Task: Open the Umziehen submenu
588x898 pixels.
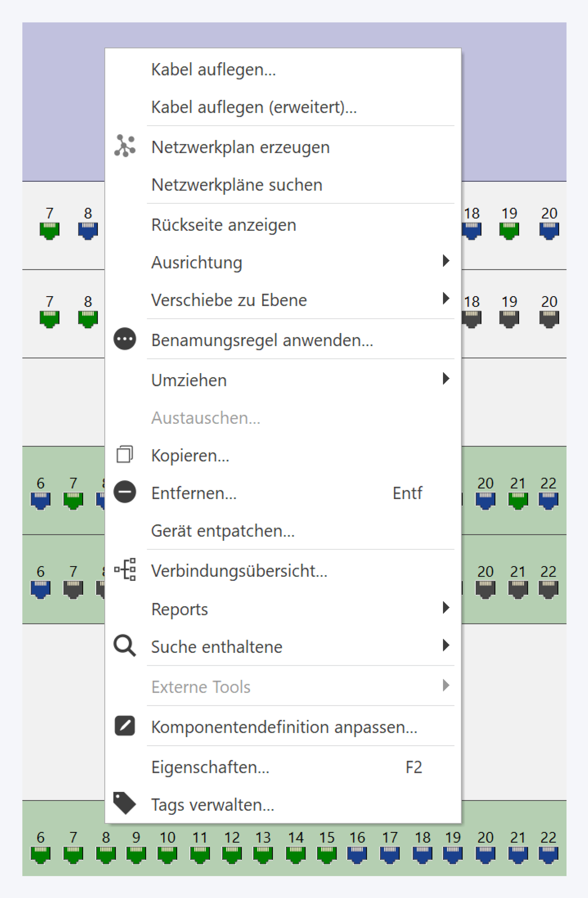Action: [446, 379]
